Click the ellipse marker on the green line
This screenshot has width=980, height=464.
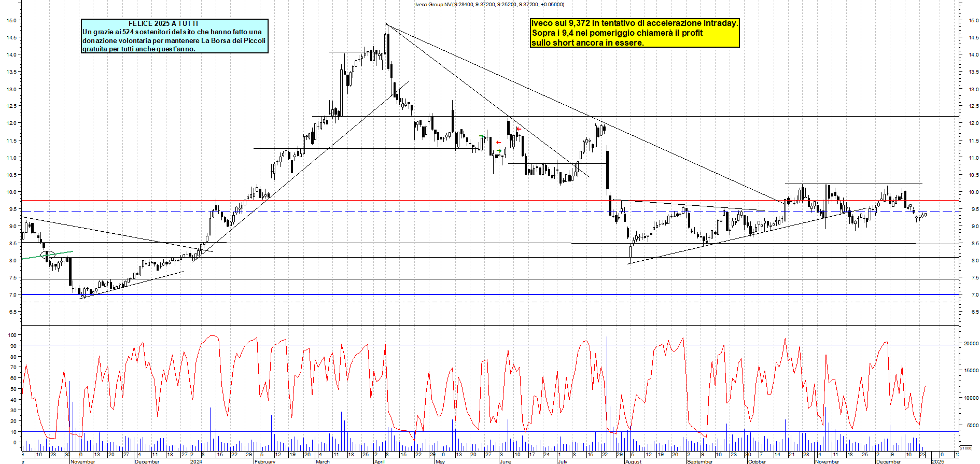coord(48,255)
